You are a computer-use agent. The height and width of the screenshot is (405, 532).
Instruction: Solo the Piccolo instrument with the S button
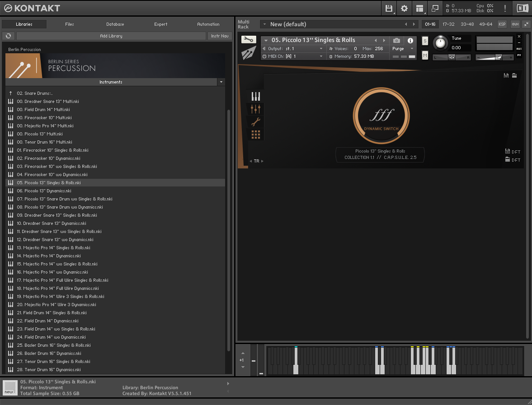[x=425, y=41]
